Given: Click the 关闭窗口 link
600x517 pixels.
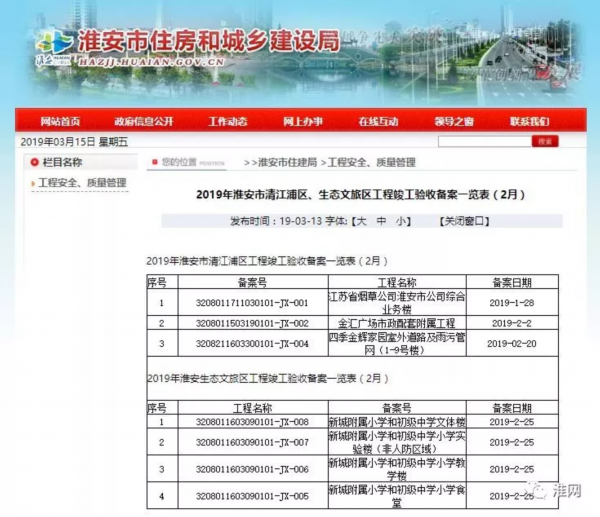Looking at the screenshot, I should pos(469,219).
